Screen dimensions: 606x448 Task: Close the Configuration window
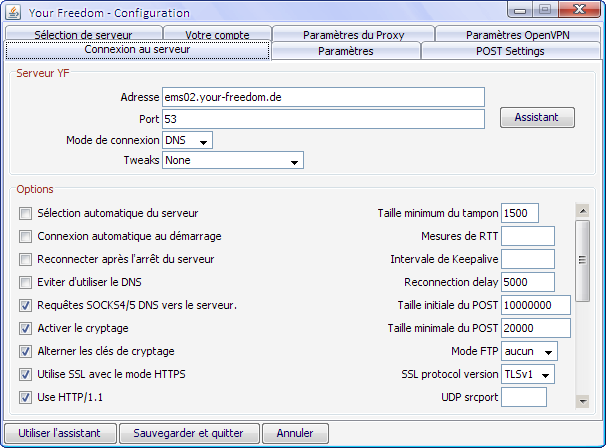[x=580, y=10]
